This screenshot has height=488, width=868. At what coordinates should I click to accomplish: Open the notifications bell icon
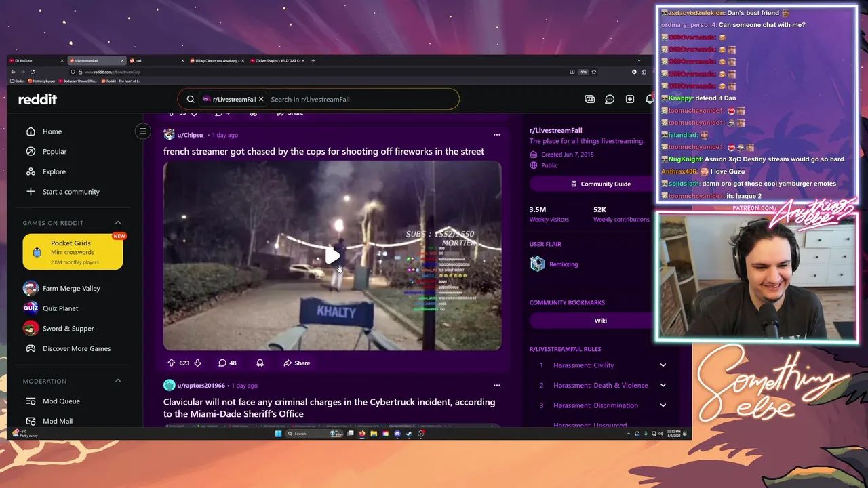click(x=650, y=99)
